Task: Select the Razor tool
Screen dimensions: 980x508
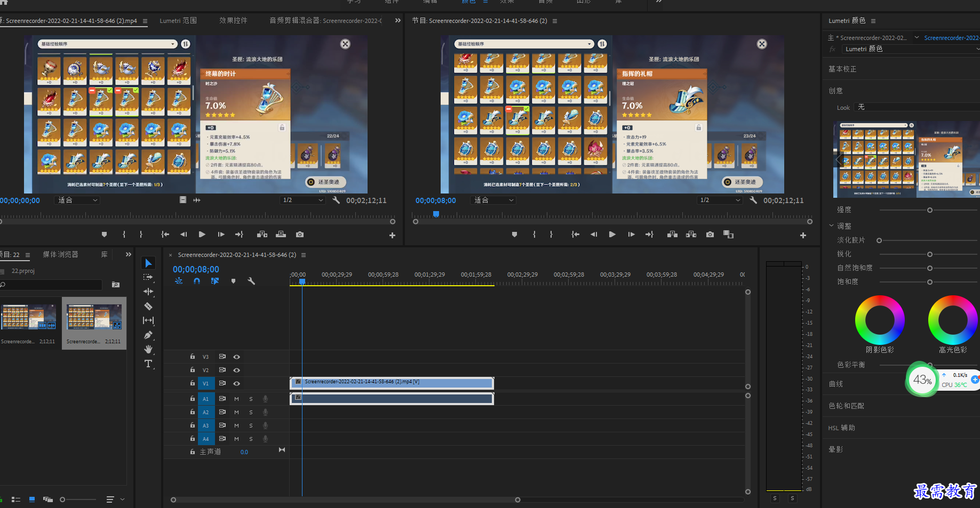Action: point(148,306)
